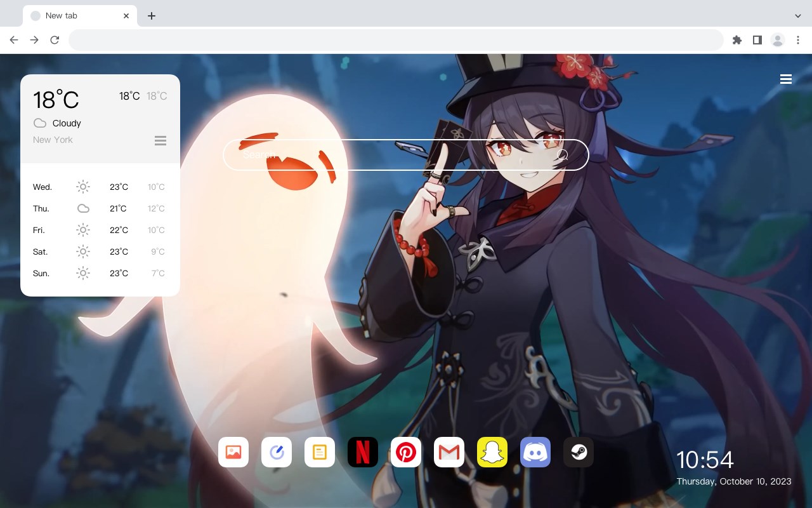Open the Pinterest shortcut
This screenshot has height=508, width=812.
406,452
